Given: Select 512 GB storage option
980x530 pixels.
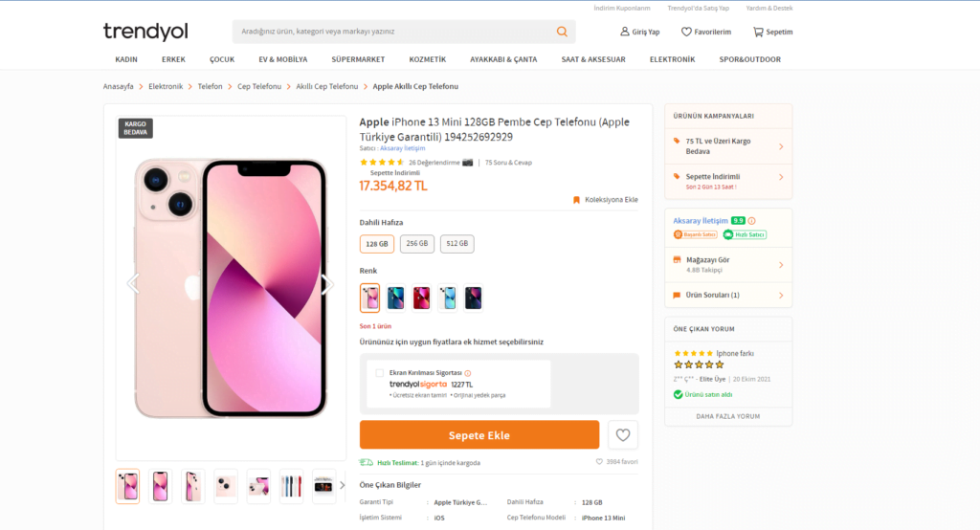Looking at the screenshot, I should tap(457, 244).
